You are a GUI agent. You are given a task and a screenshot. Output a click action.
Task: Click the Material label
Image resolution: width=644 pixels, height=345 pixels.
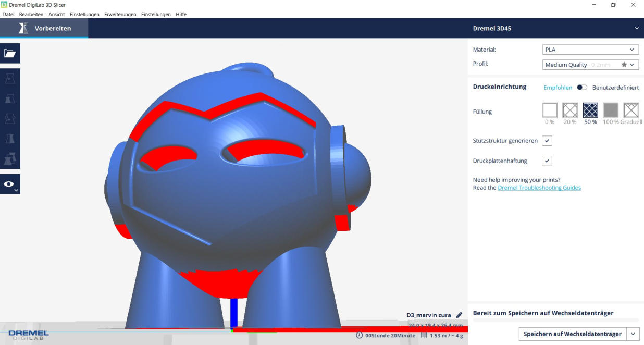484,50
